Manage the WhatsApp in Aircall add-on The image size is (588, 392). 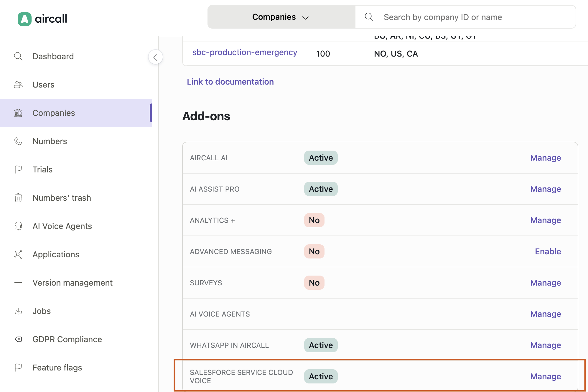point(546,345)
